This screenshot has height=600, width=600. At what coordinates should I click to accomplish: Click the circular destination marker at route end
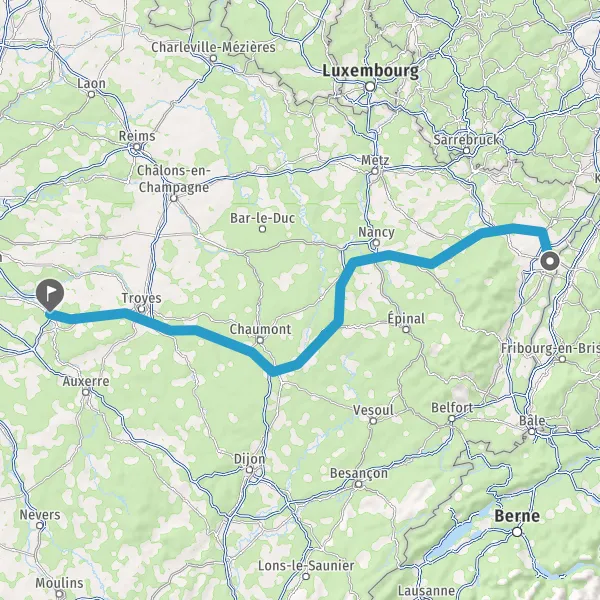[x=550, y=262]
